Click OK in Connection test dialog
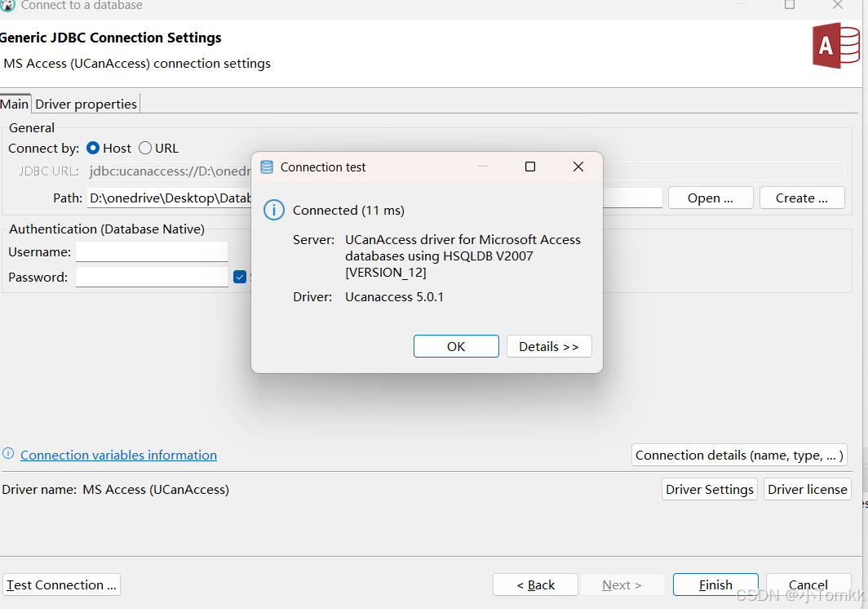Image resolution: width=868 pixels, height=609 pixels. click(456, 346)
